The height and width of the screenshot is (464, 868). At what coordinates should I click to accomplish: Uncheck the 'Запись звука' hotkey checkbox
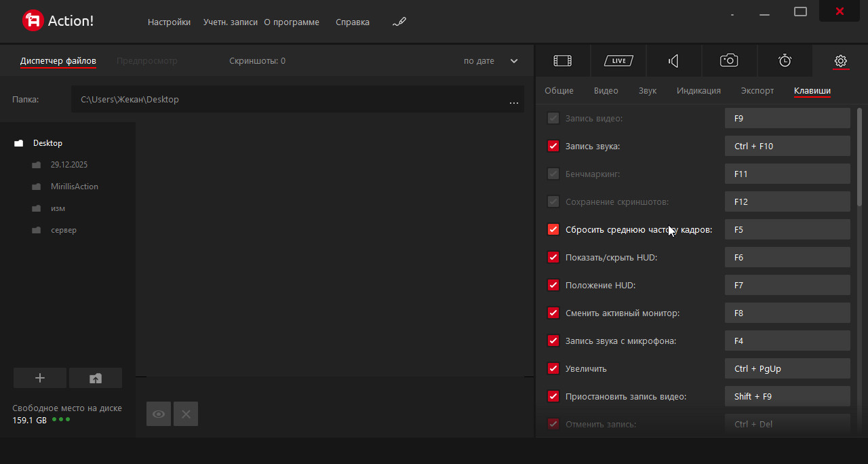tap(553, 146)
